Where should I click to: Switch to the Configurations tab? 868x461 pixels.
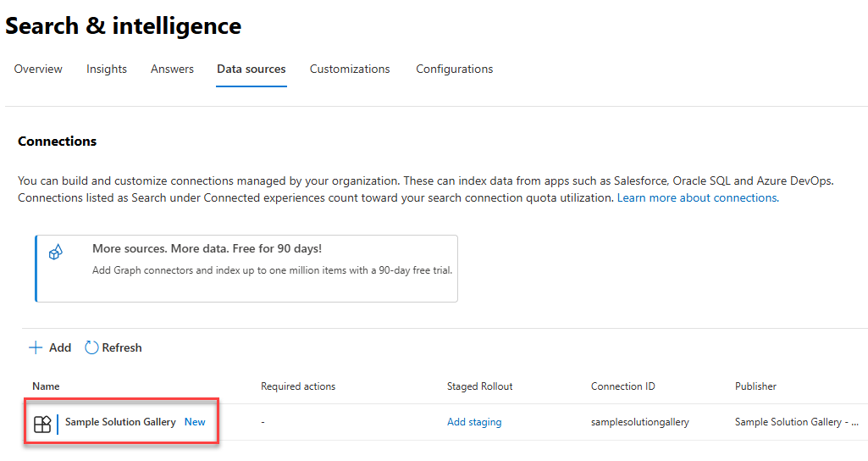pos(455,69)
